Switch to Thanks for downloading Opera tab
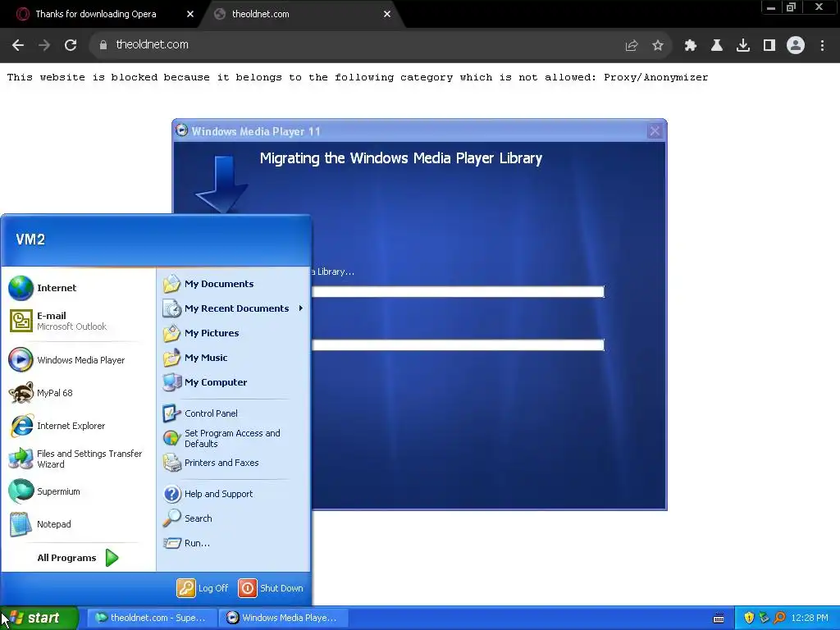 (102, 14)
